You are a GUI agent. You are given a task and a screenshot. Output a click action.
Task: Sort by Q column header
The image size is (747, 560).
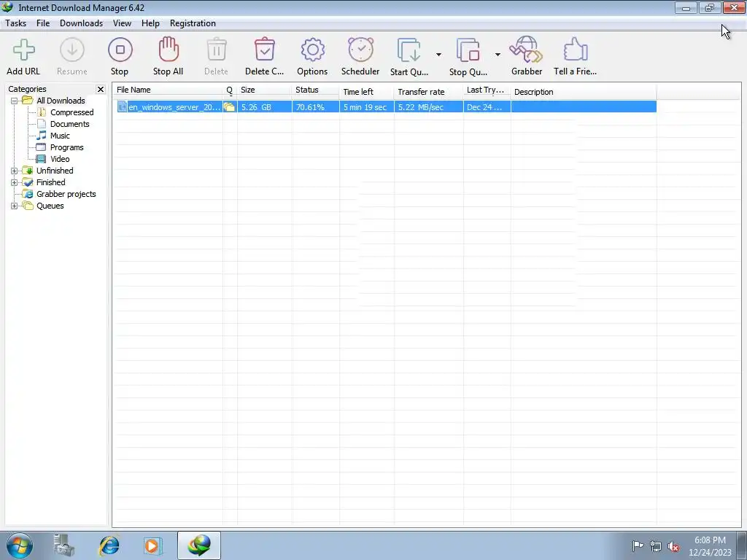tap(230, 90)
